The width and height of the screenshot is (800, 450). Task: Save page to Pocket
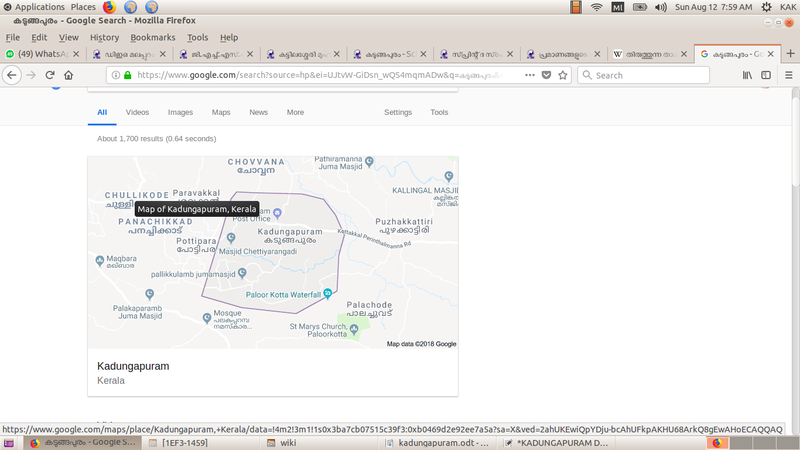[x=545, y=75]
